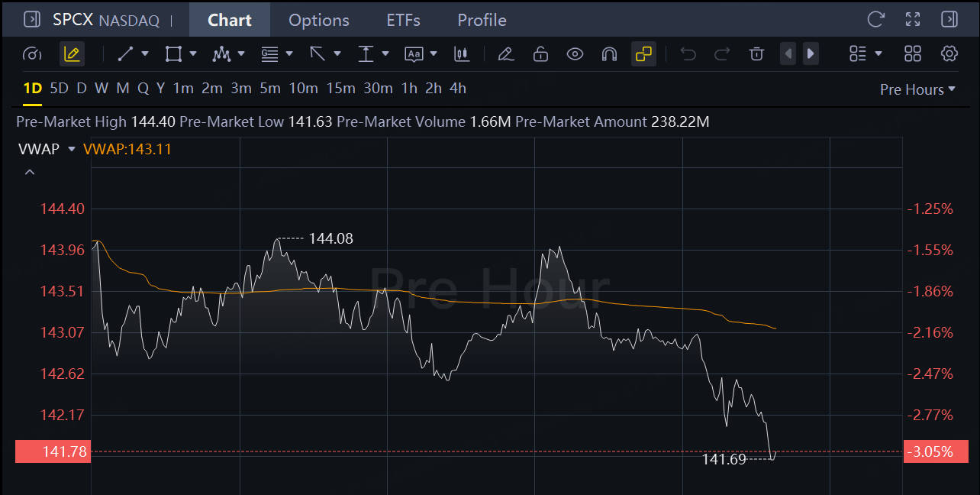Collapse the right side panel
Viewport: 980px width, 495px height.
point(949,19)
